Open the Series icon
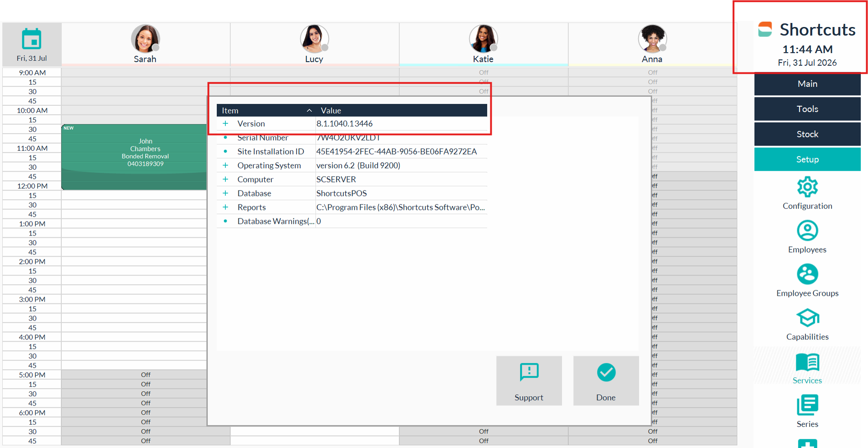The image size is (868, 448). coord(807,405)
